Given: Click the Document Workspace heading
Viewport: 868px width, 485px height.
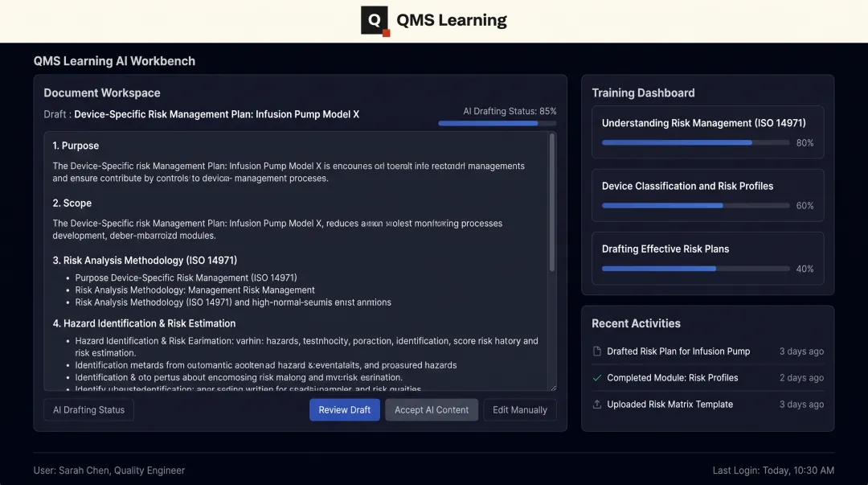Looking at the screenshot, I should tap(102, 93).
